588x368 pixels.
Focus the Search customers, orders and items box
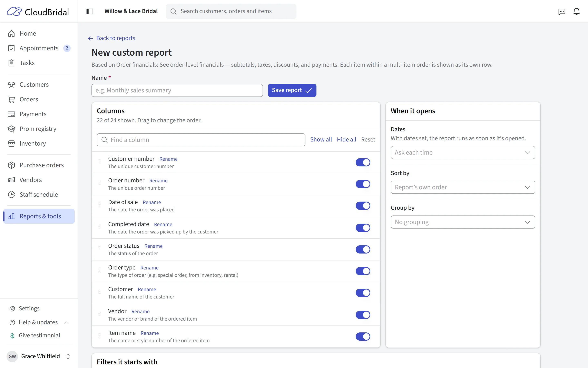pos(231,11)
